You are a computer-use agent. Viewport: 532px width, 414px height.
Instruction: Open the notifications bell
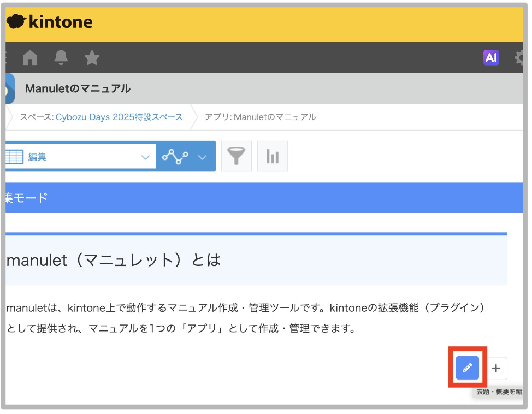click(x=61, y=57)
